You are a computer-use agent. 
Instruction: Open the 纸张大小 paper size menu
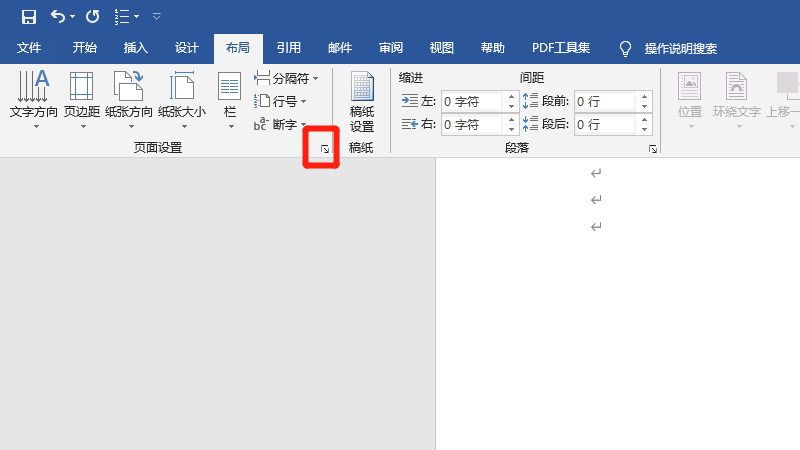click(182, 99)
